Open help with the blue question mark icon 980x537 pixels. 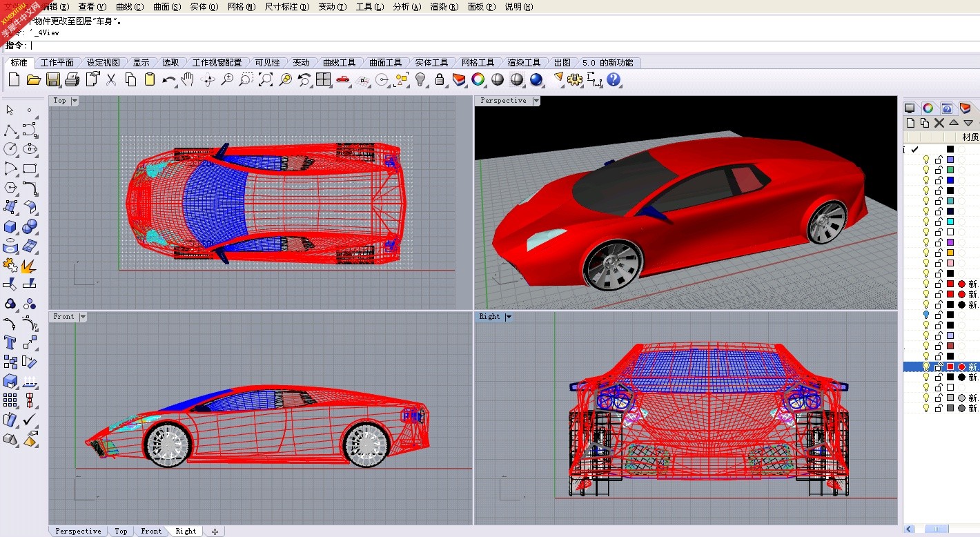(614, 80)
